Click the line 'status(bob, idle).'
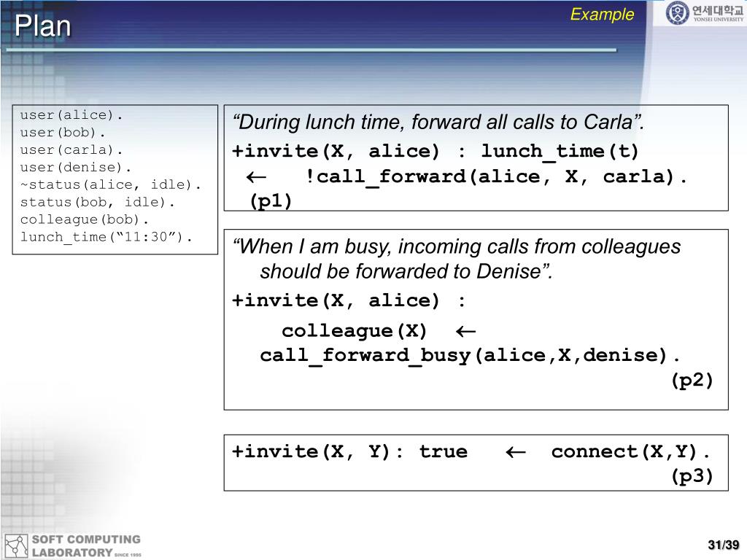747x560 pixels. tap(98, 203)
